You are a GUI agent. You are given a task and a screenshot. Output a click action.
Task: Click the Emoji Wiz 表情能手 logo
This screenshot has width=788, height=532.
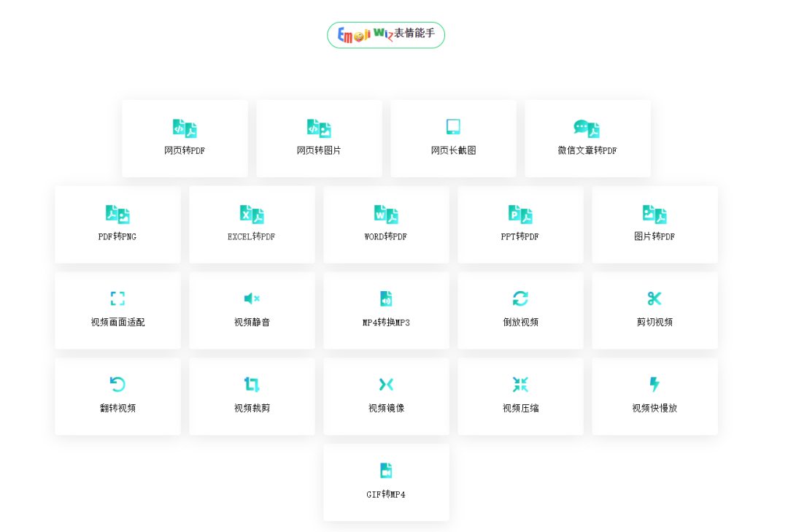[386, 34]
